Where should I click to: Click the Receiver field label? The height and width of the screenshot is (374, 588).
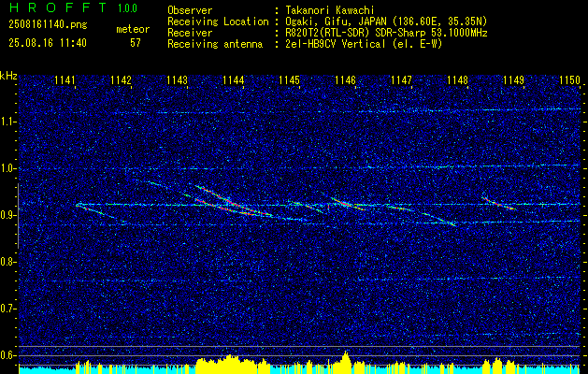(x=190, y=33)
